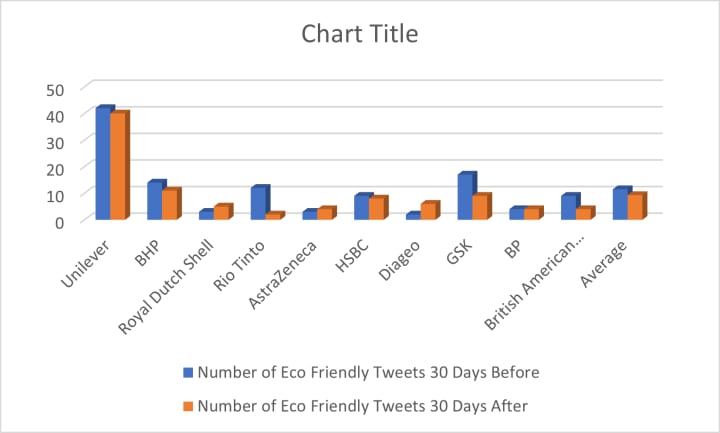Click the blue legend swatch for Days Before
Image resolution: width=720 pixels, height=433 pixels.
click(x=188, y=372)
